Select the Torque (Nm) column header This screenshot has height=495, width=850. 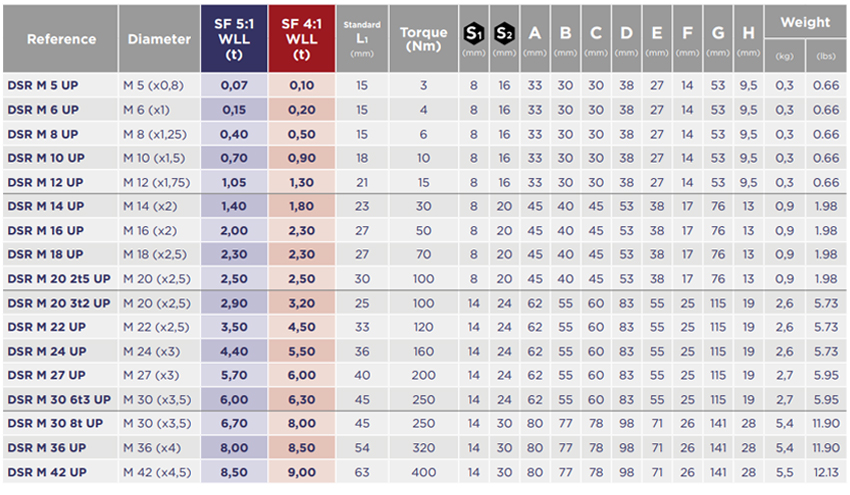[424, 39]
